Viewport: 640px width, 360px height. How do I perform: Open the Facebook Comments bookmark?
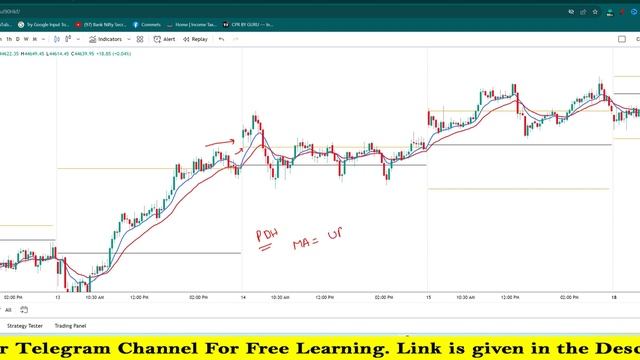coord(147,24)
